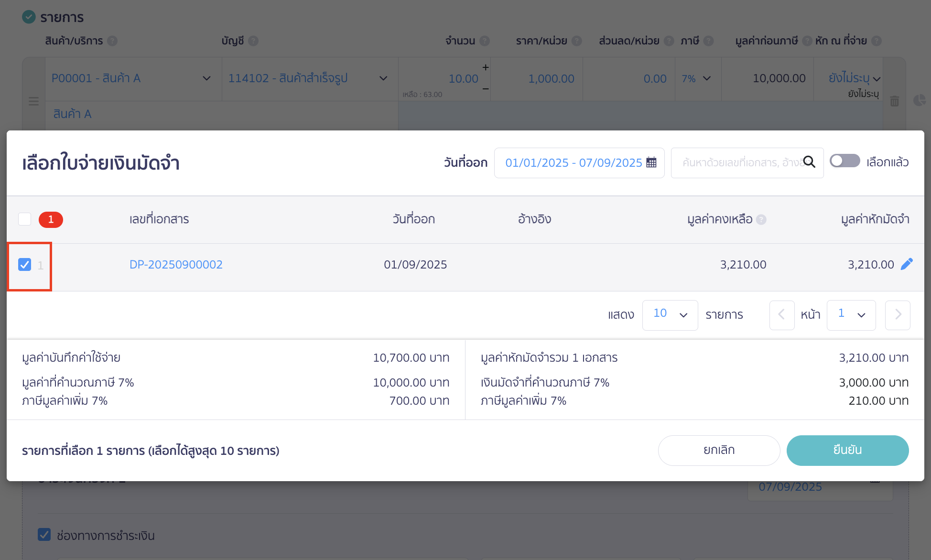Click the unit price field 1,000.00
Viewport: 931px width, 560px height.
coord(537,79)
